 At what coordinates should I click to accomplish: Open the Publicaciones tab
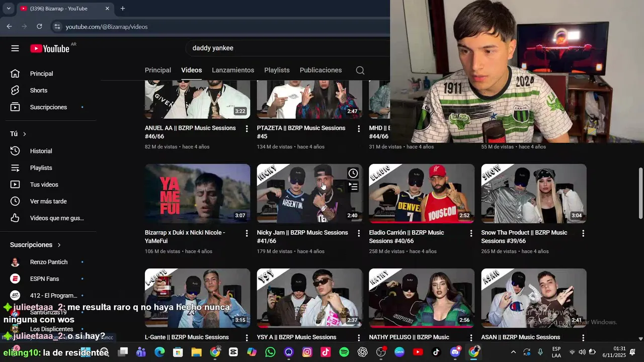pos(320,70)
